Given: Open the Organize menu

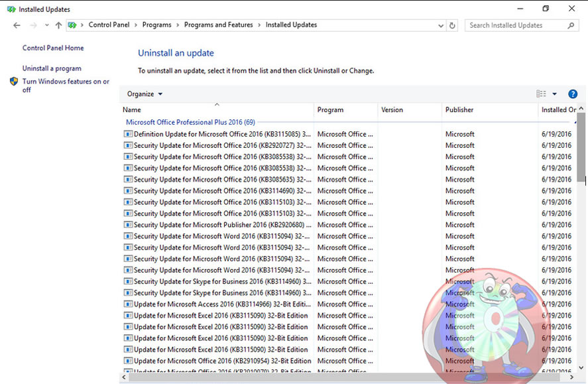Looking at the screenshot, I should 145,94.
